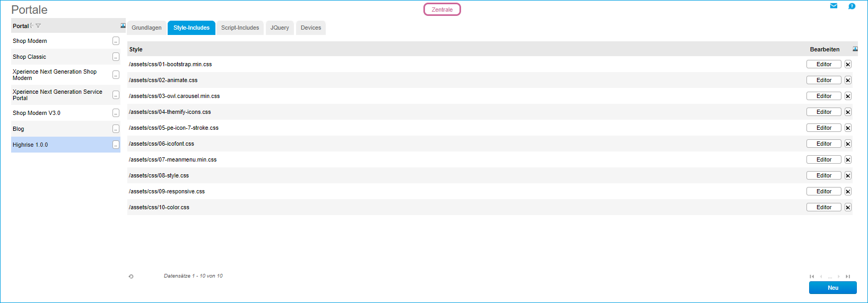Open the Blog row menu button
This screenshot has width=868, height=303.
point(116,129)
